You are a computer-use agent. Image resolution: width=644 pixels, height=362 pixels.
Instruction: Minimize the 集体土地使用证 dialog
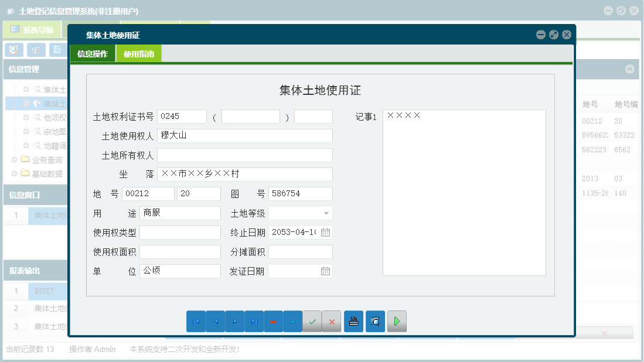coord(541,35)
